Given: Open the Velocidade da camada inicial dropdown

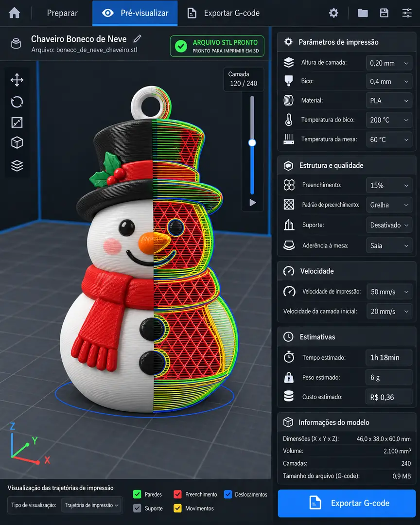Looking at the screenshot, I should [389, 312].
